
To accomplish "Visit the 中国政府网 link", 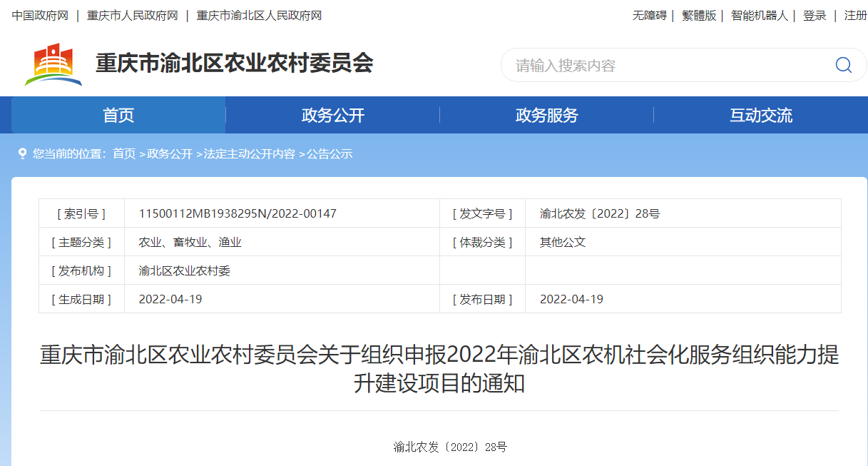I will [40, 16].
